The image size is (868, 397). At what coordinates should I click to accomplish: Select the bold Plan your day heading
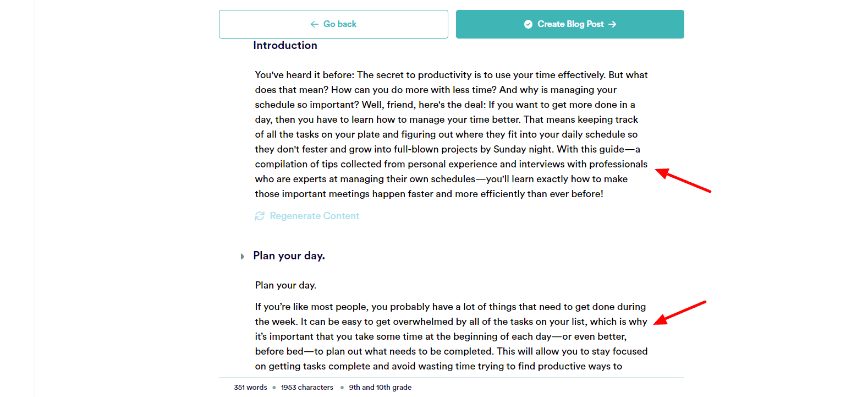click(x=289, y=255)
